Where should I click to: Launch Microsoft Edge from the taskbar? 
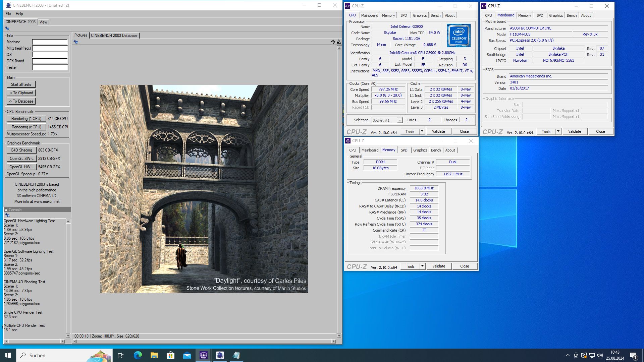[x=138, y=355]
